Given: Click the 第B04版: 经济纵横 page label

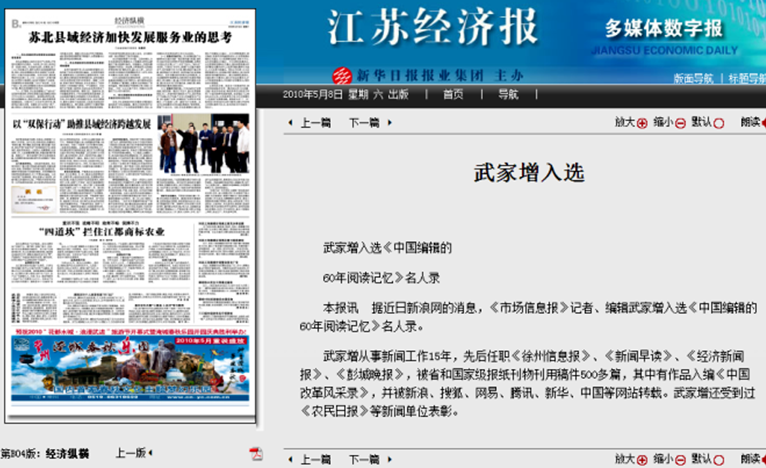Looking at the screenshot, I should tap(44, 453).
